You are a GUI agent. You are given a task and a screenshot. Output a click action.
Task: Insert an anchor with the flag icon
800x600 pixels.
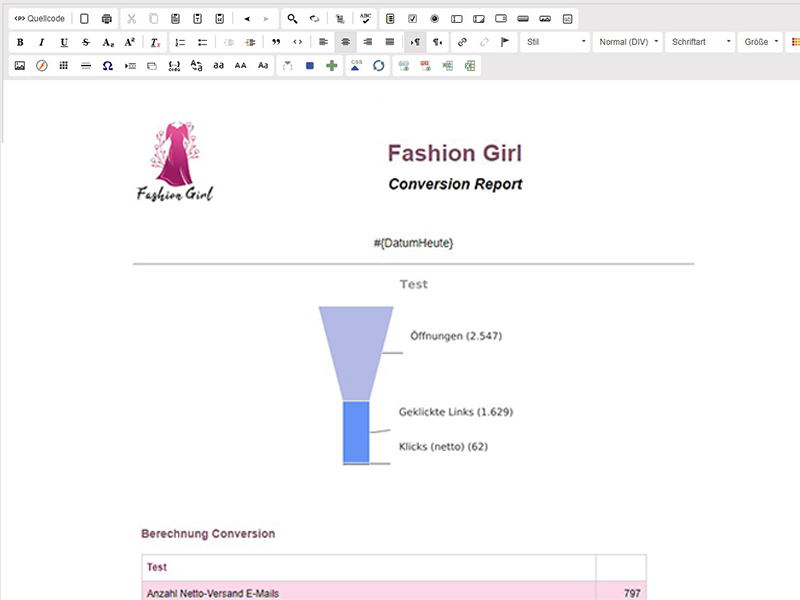pos(505,42)
